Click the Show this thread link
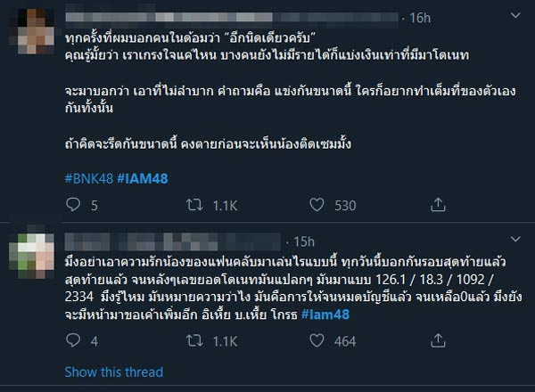This screenshot has width=535, height=392. click(x=113, y=372)
